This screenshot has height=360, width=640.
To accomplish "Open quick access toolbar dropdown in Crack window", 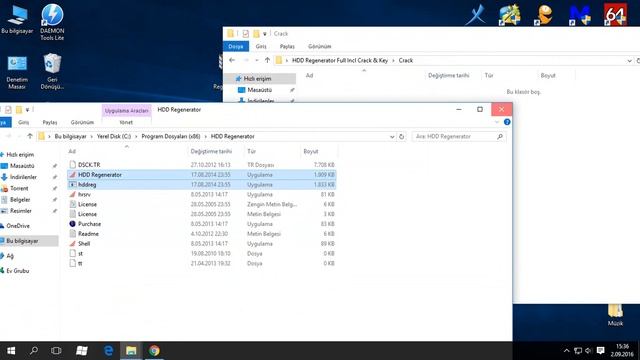I will point(264,34).
